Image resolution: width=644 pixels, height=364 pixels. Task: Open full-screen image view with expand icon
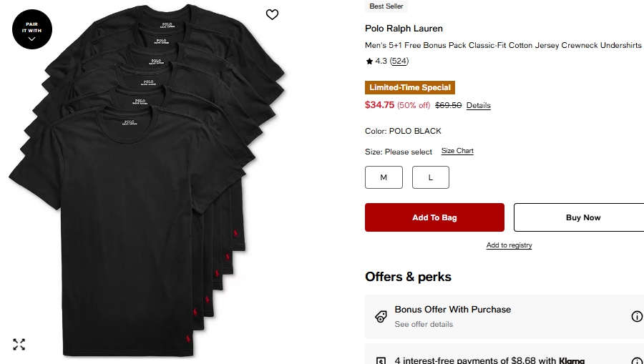point(19,345)
